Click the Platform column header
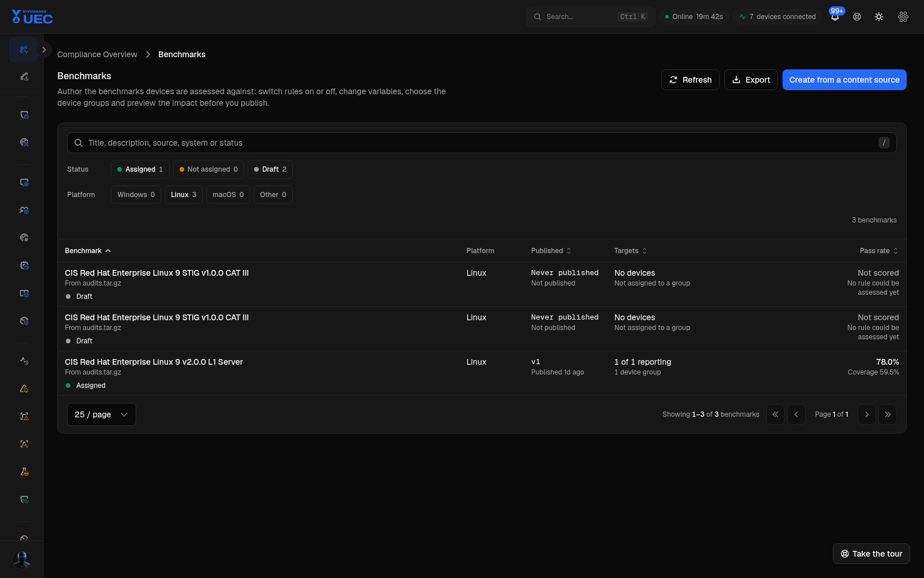The image size is (924, 578). pos(480,251)
